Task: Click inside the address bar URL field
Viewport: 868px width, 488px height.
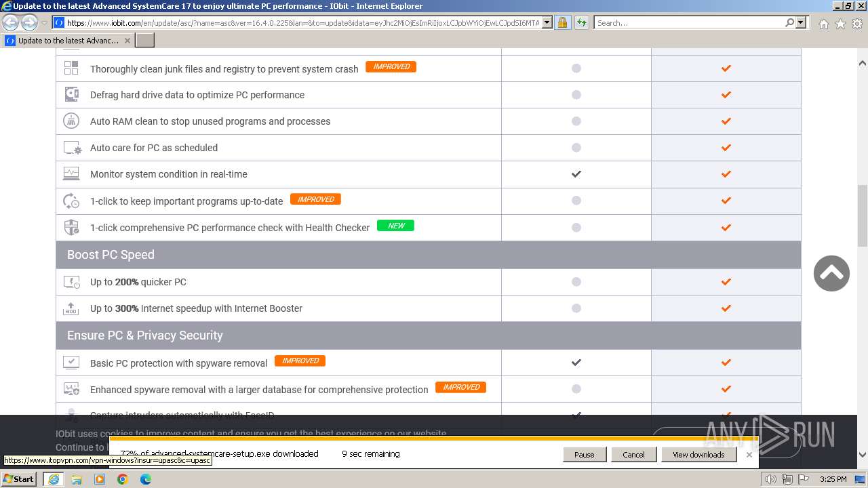Action: click(303, 23)
